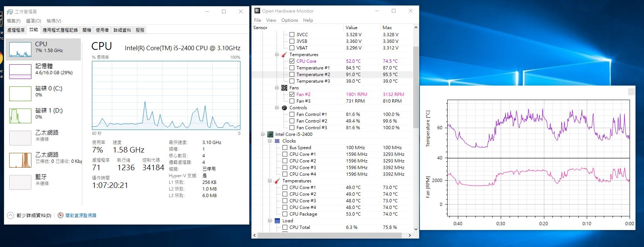
Task: Check the Fan #3 checkbox
Action: 292,101
